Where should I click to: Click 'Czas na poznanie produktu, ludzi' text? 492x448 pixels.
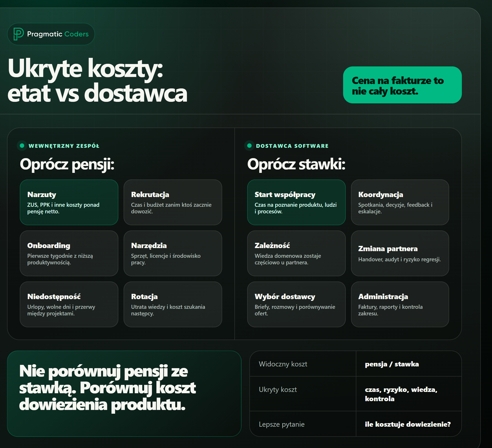coord(296,208)
